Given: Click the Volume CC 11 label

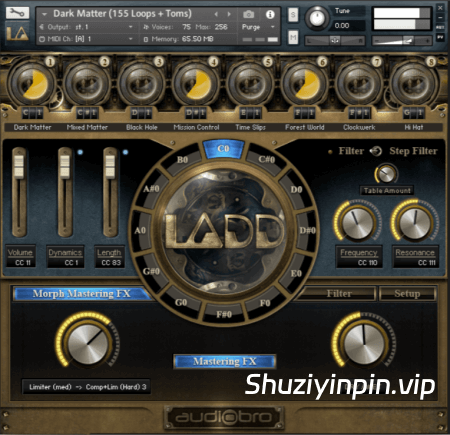Looking at the screenshot, I should click(x=20, y=257).
